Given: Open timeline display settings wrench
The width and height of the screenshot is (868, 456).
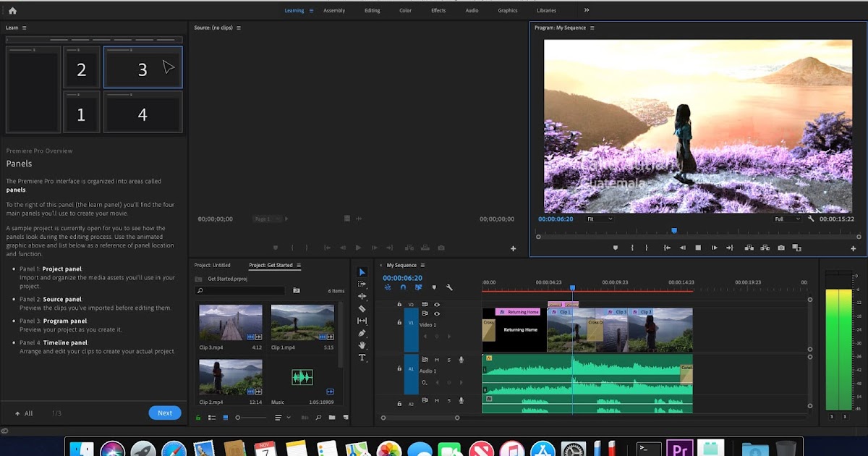Looking at the screenshot, I should tap(449, 287).
